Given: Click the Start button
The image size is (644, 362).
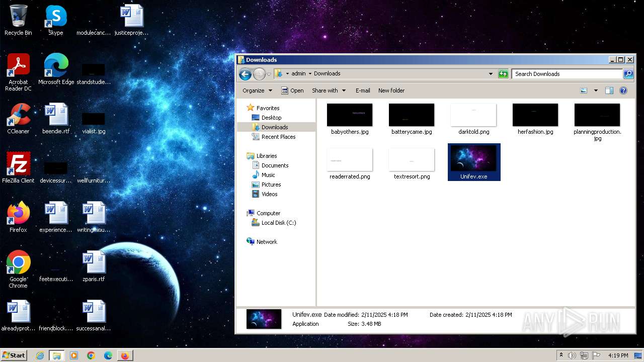Looking at the screenshot, I should (14, 355).
